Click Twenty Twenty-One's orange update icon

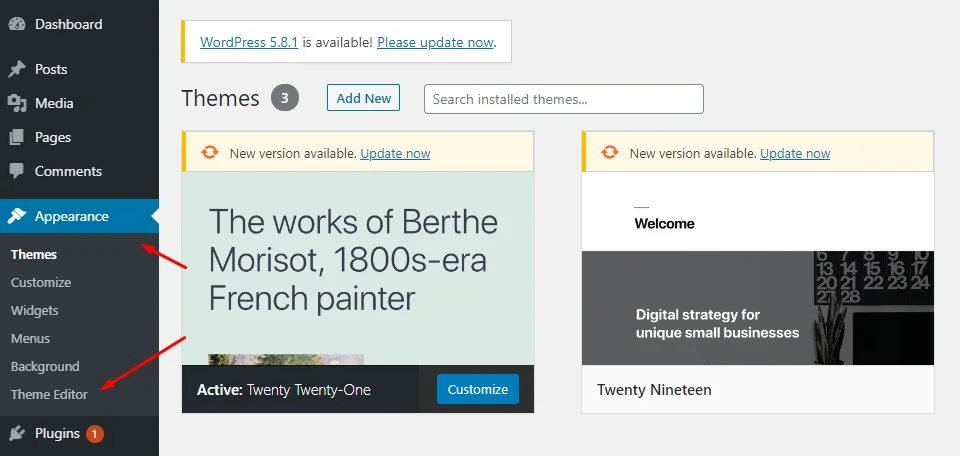pyautogui.click(x=209, y=152)
